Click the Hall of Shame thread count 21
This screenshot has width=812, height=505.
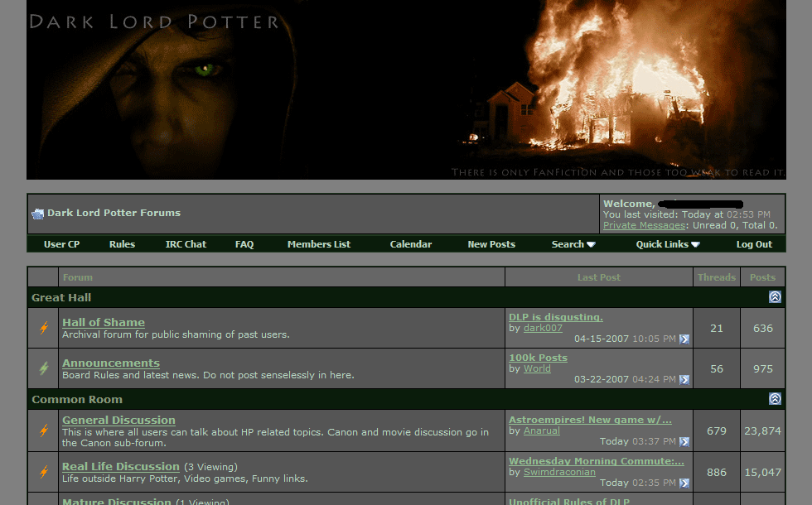point(717,328)
